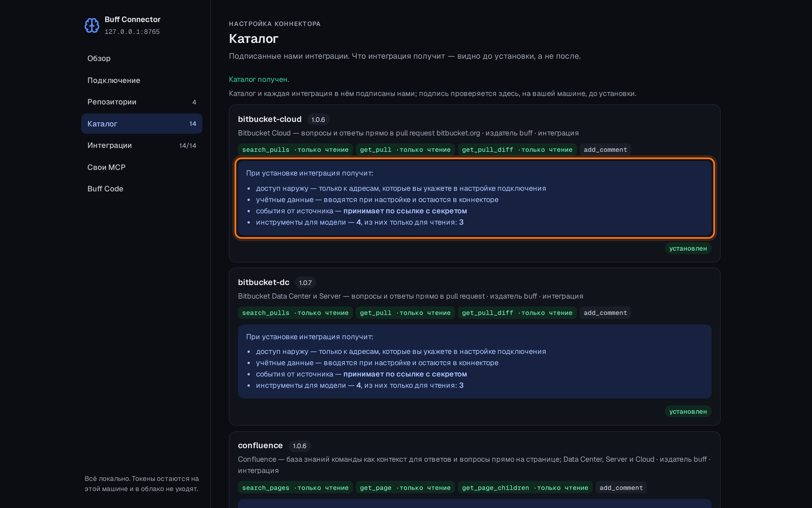Click get_pull tag in the bitbucket-dc card

click(x=405, y=313)
